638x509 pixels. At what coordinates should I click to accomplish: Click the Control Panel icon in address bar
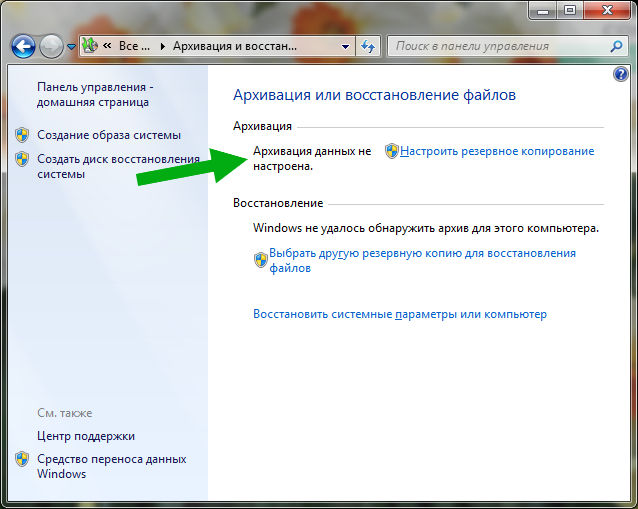click(90, 46)
